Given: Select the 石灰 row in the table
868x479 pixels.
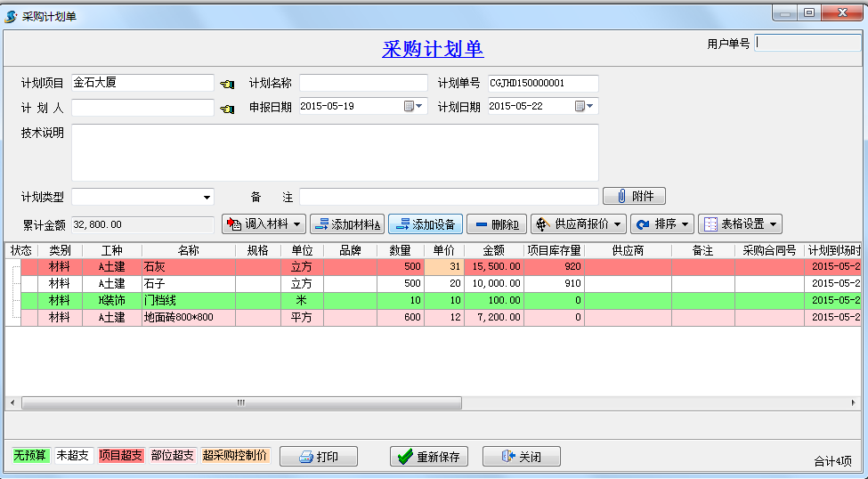Looking at the screenshot, I should 187,266.
